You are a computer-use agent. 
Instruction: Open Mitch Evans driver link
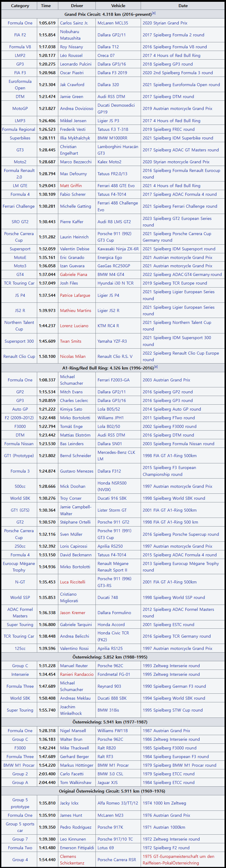[x=71, y=392]
